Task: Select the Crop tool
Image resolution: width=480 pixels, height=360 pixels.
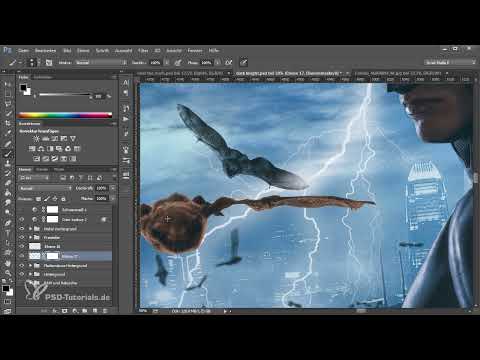Action: [x=8, y=123]
